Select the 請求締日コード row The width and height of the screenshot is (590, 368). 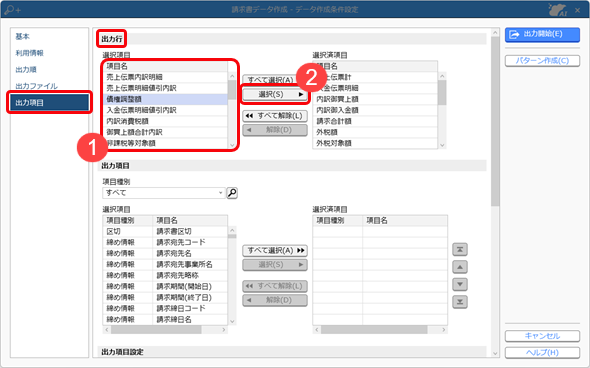click(x=165, y=309)
